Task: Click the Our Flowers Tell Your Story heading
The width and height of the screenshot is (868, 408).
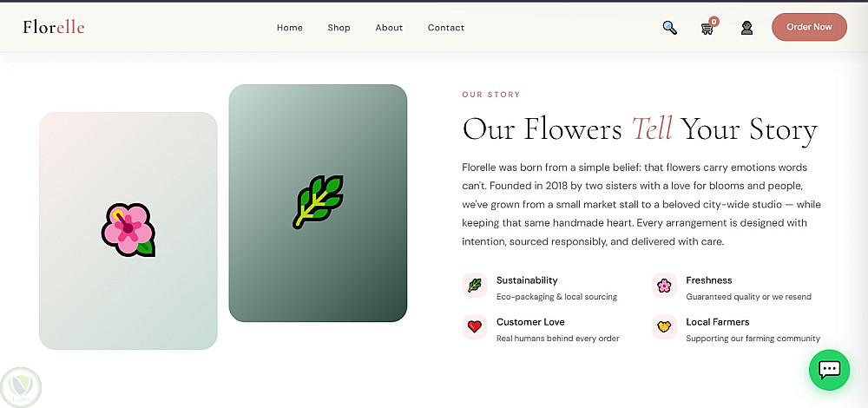Action: 640,129
